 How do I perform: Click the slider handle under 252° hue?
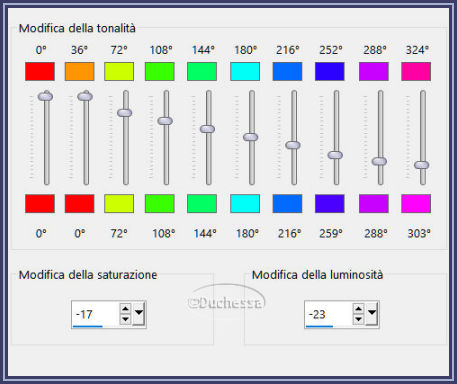tap(335, 155)
